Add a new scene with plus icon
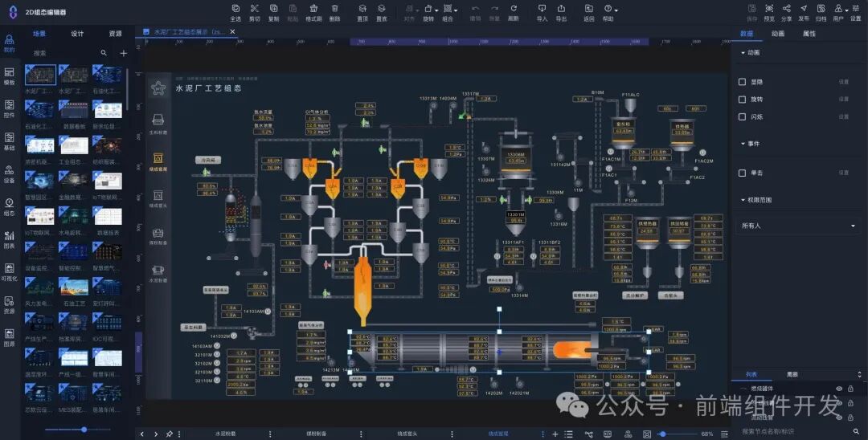Screen dimensions: 868x440 click(x=124, y=53)
